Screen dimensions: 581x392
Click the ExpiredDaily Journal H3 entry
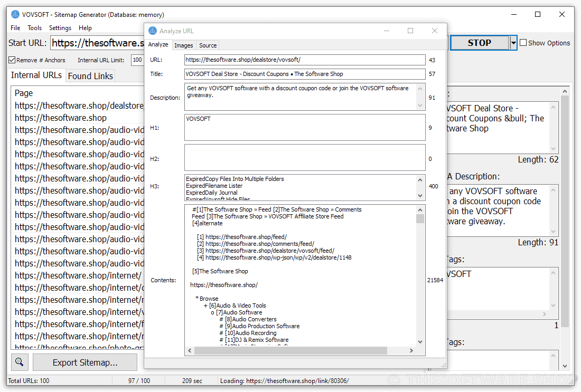212,193
